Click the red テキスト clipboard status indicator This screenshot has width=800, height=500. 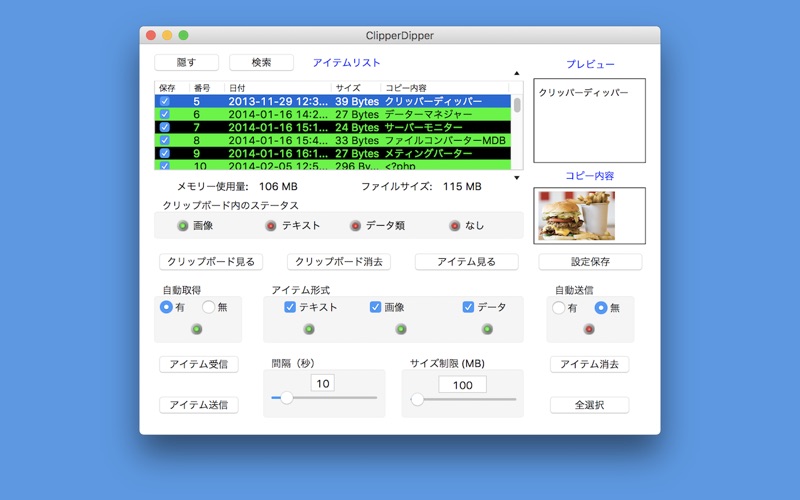point(271,226)
